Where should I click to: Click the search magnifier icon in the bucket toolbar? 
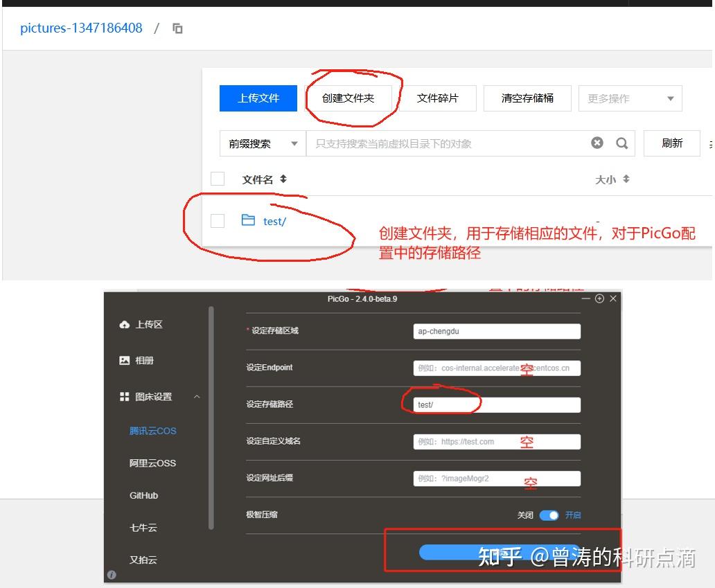(x=621, y=143)
